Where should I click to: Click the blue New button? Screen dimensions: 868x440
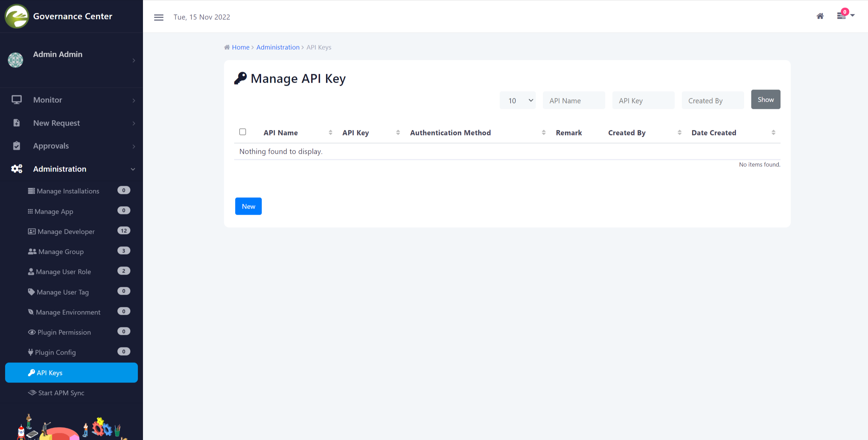tap(248, 206)
